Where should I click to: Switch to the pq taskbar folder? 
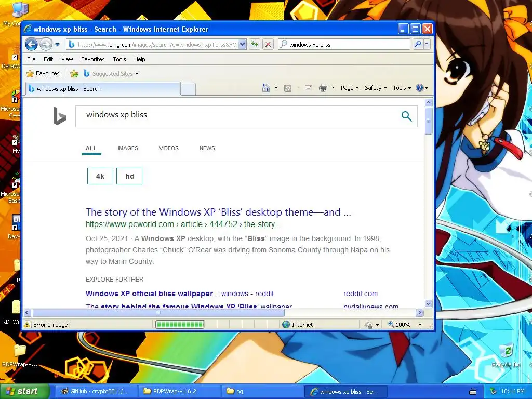pyautogui.click(x=263, y=391)
